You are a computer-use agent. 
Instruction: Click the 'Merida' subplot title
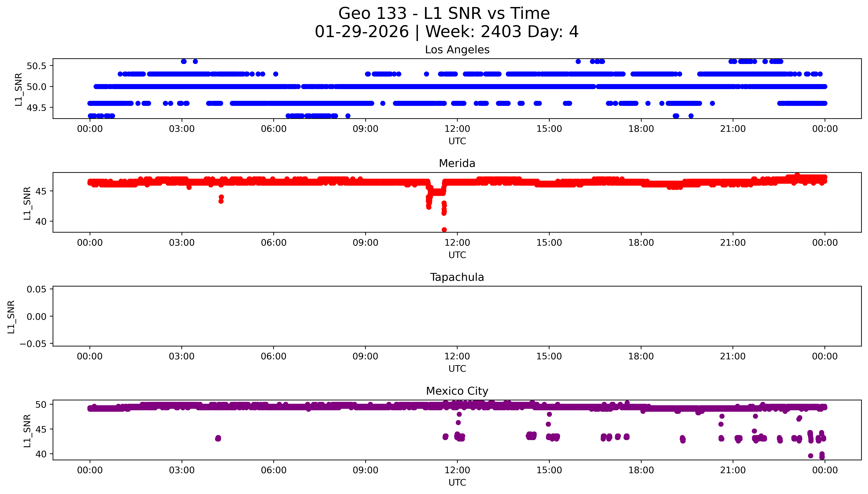pos(457,164)
